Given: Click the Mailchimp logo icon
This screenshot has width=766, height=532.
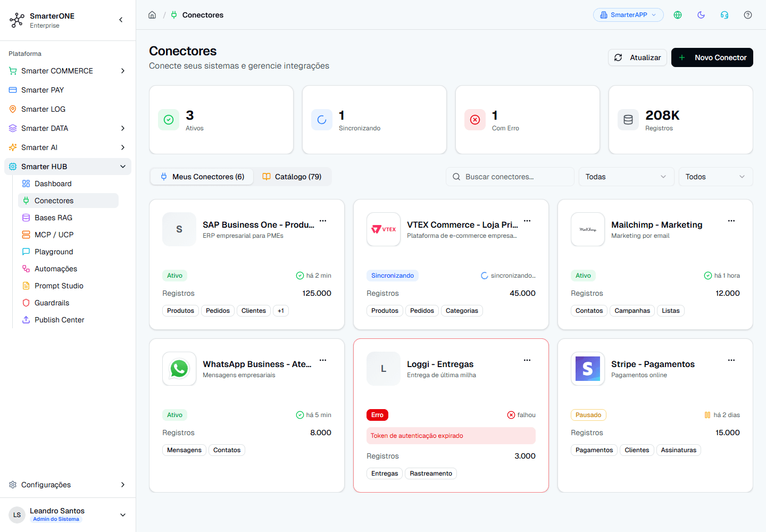Looking at the screenshot, I should point(588,229).
